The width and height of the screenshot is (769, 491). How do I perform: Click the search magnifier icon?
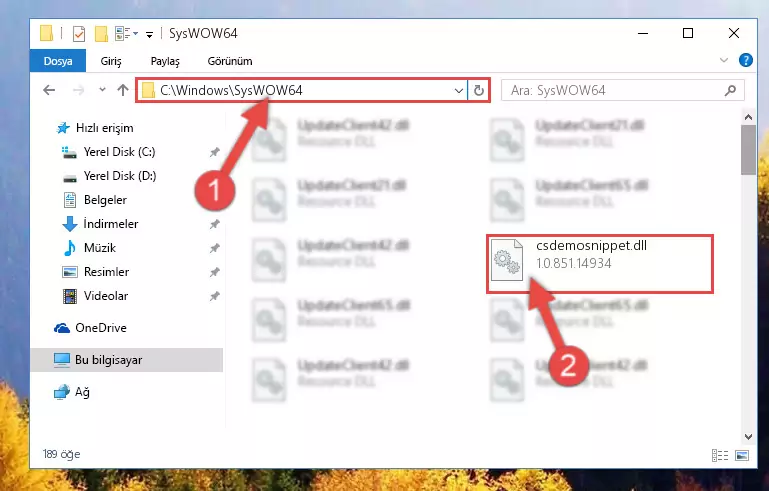pyautogui.click(x=730, y=90)
